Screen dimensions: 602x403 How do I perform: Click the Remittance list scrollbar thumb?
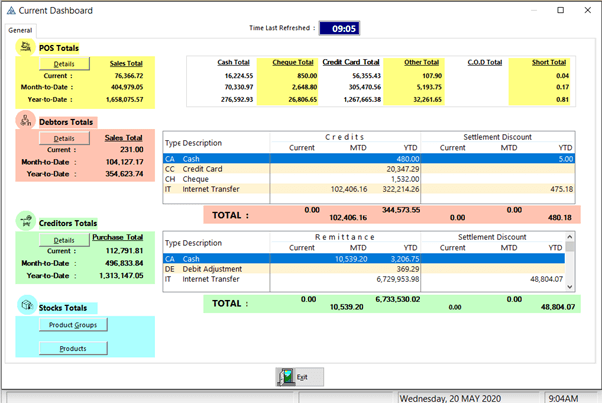point(570,246)
